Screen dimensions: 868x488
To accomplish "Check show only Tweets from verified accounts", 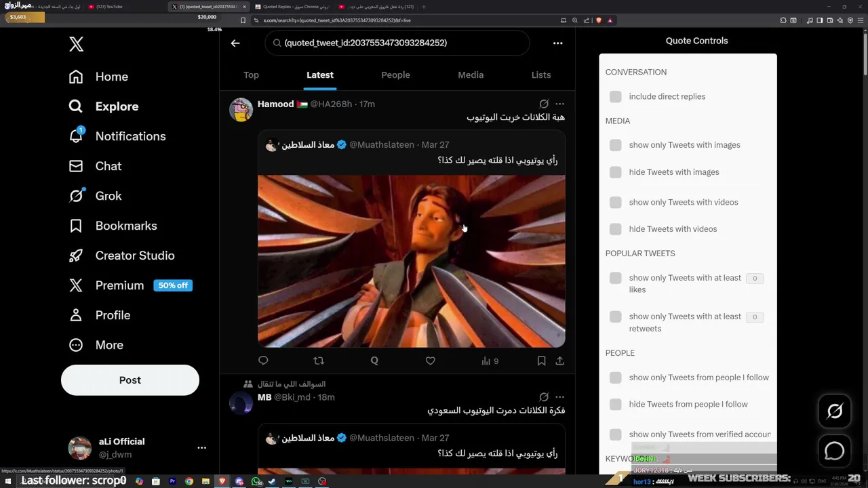I will click(615, 434).
